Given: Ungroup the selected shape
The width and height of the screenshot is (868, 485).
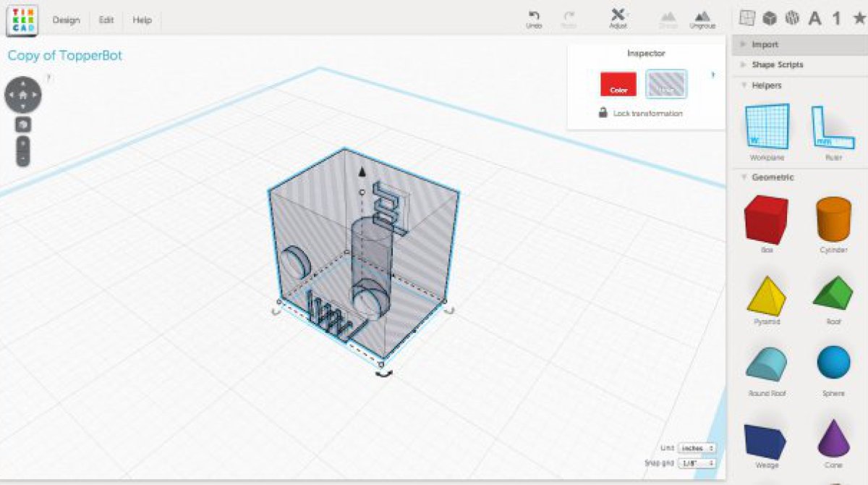Looking at the screenshot, I should pyautogui.click(x=702, y=18).
